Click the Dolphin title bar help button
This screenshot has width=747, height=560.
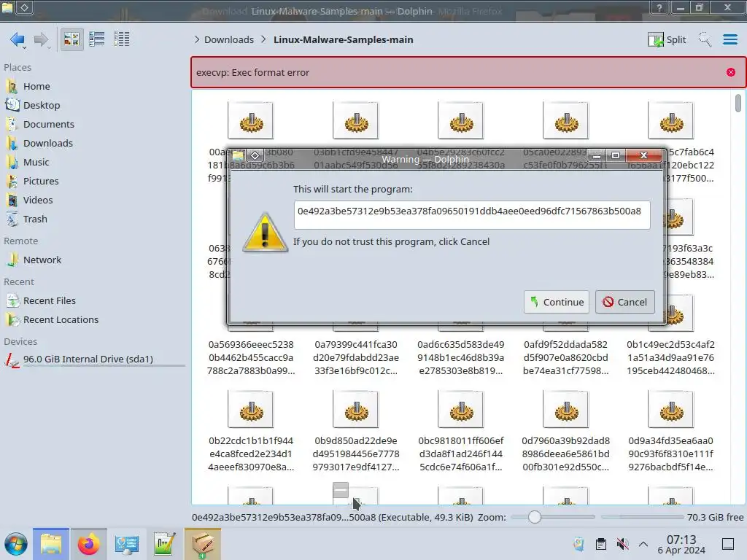[659, 7]
